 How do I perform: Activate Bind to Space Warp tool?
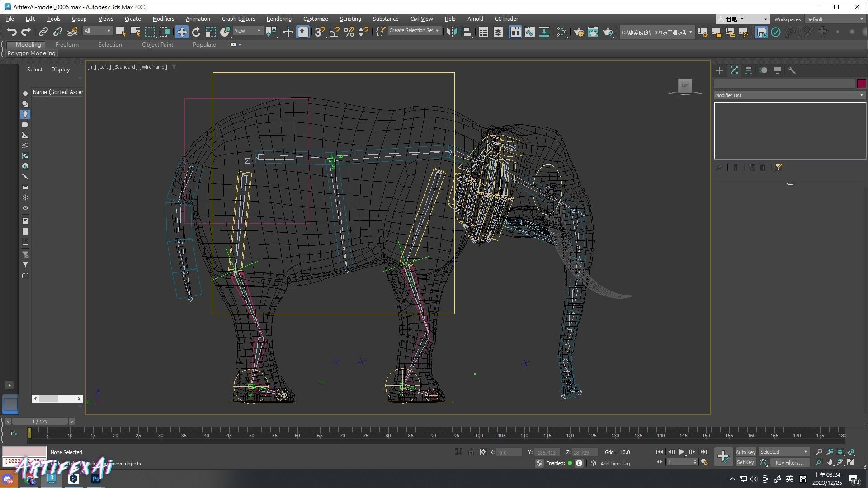[72, 32]
